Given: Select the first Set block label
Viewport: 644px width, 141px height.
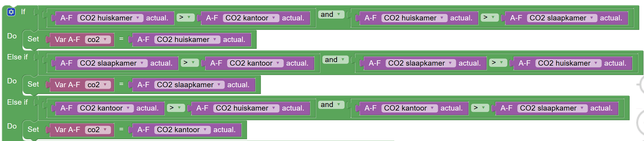Looking at the screenshot, I should [x=33, y=39].
